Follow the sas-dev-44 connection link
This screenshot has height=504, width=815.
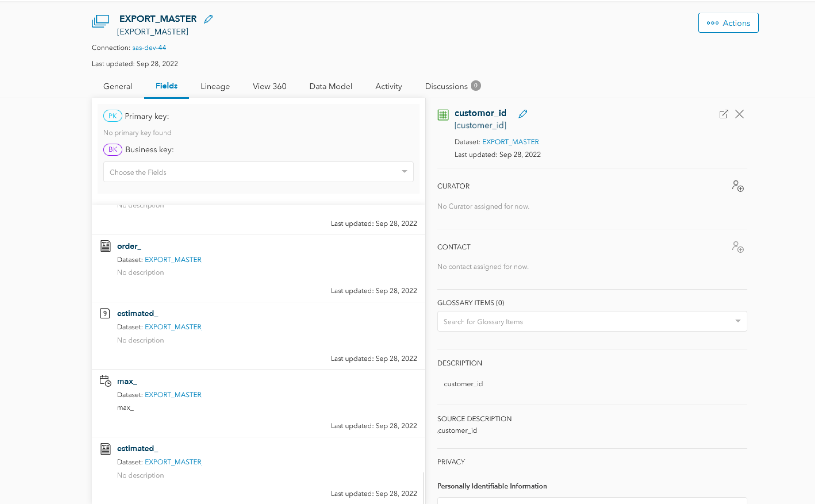(x=149, y=48)
